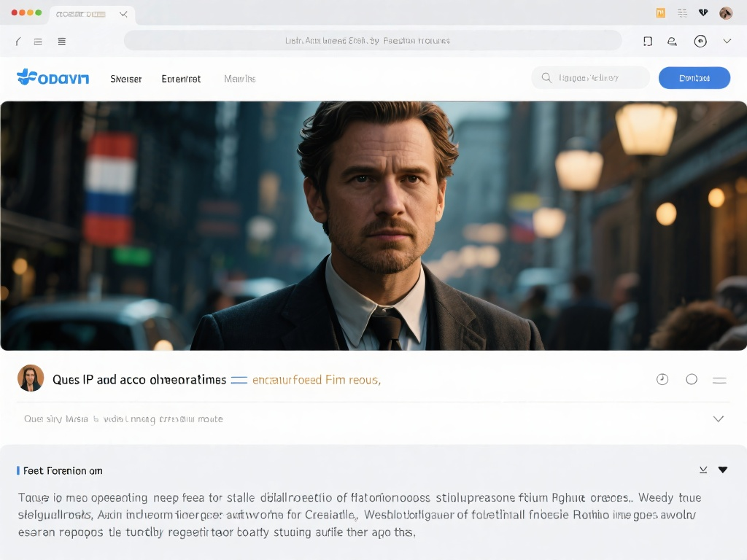Open the "Sreiser" navigation item

tap(125, 79)
